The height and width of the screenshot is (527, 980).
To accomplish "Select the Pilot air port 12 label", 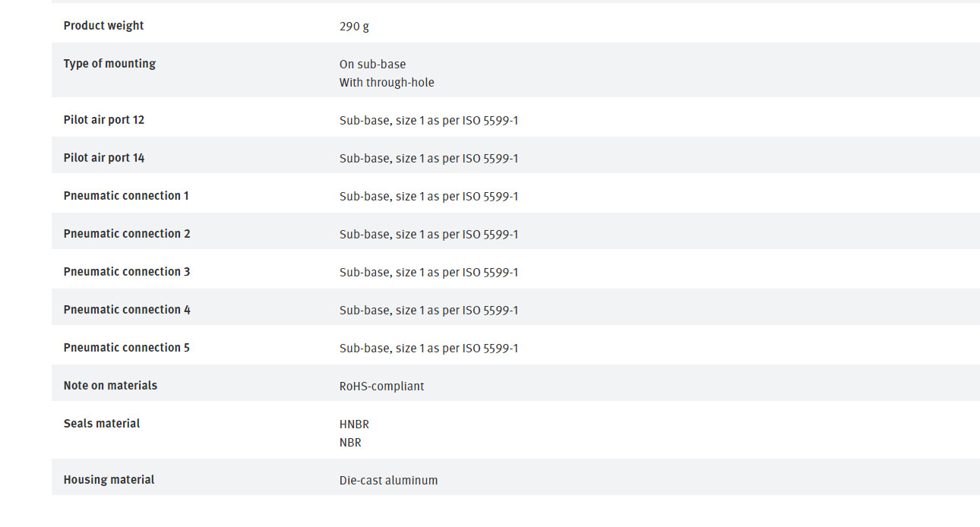I will tap(104, 120).
